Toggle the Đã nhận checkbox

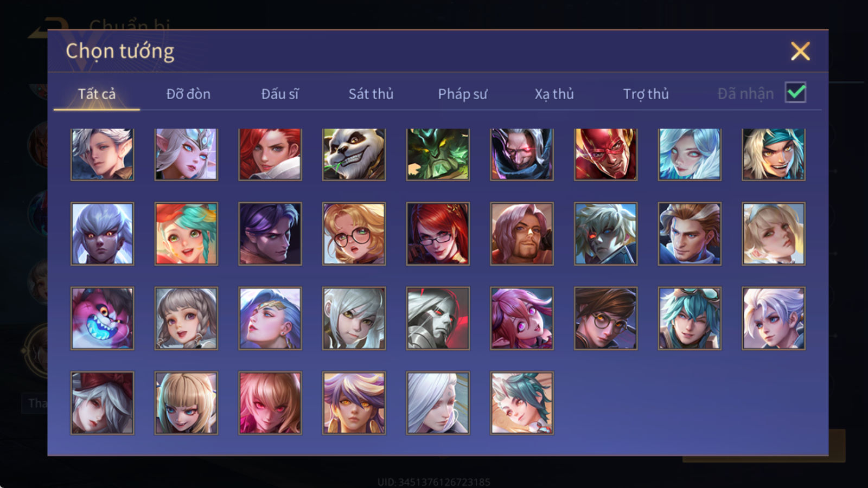(x=795, y=92)
